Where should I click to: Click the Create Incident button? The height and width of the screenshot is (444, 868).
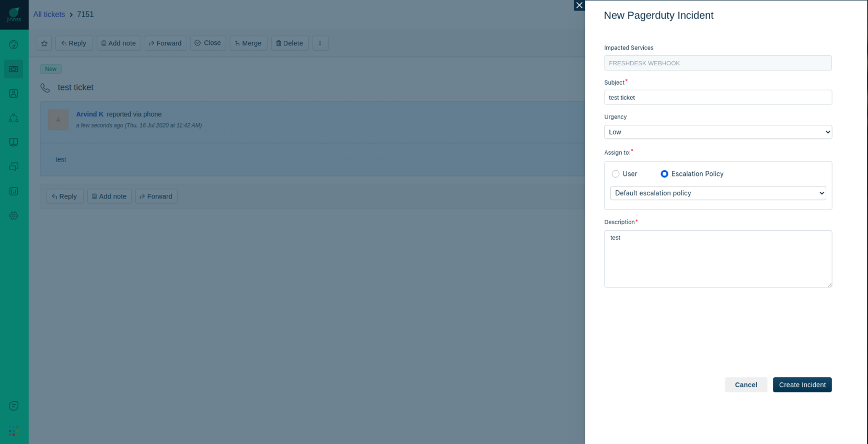point(802,385)
